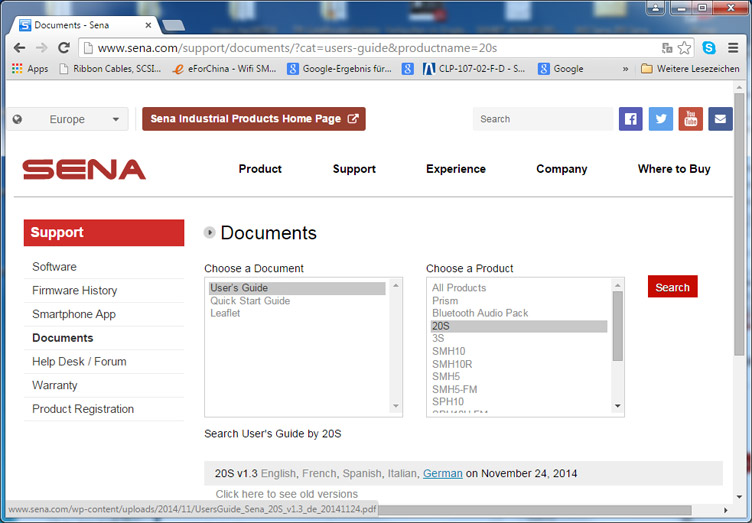The image size is (752, 523).
Task: Click the site Search input field
Action: coord(543,119)
